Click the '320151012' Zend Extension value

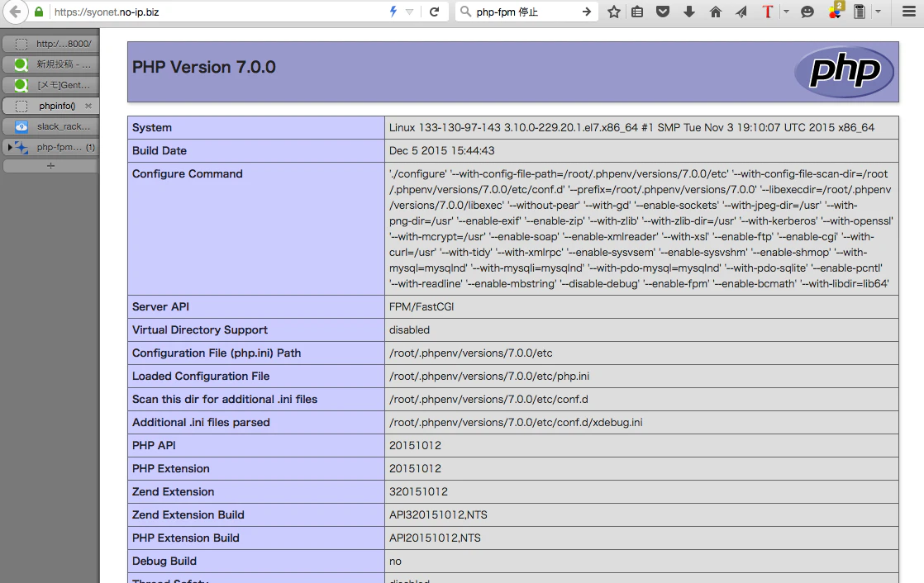point(418,491)
